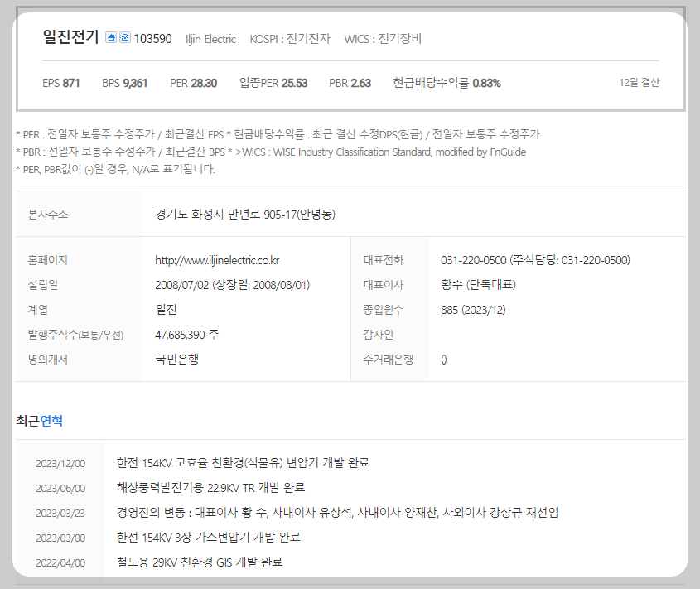Click KOSPI : 전기전자 classification
This screenshot has width=700, height=589.
290,39
